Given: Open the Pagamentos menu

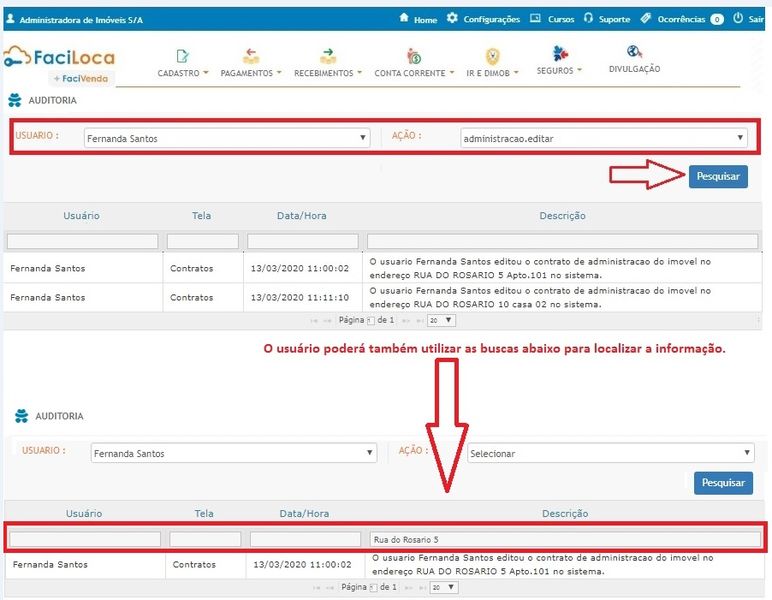Looking at the screenshot, I should [250, 73].
